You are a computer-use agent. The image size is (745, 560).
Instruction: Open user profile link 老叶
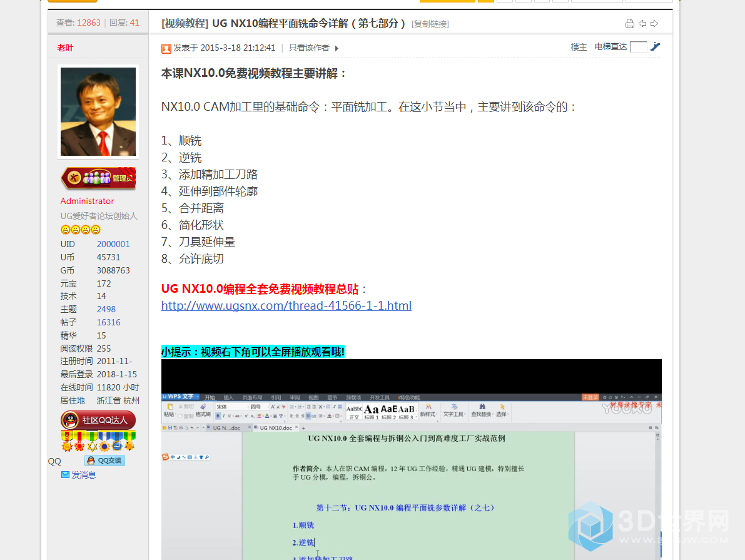(65, 48)
